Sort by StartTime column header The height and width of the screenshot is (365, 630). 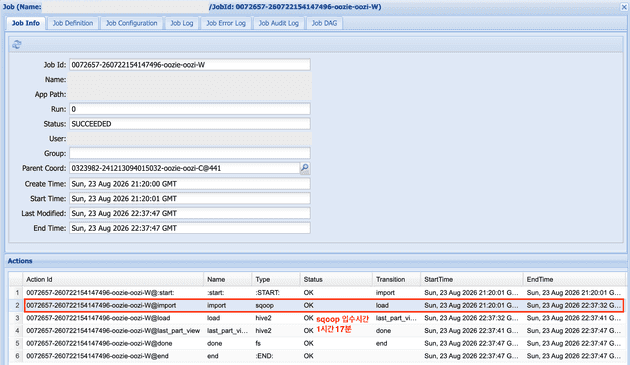coord(472,279)
